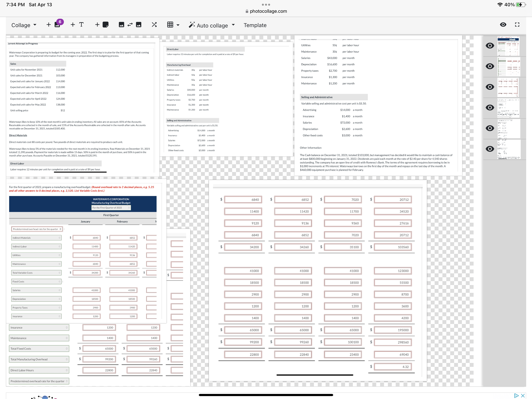
Task: Click the 103560 total variable costs cell
Action: (x=393, y=247)
